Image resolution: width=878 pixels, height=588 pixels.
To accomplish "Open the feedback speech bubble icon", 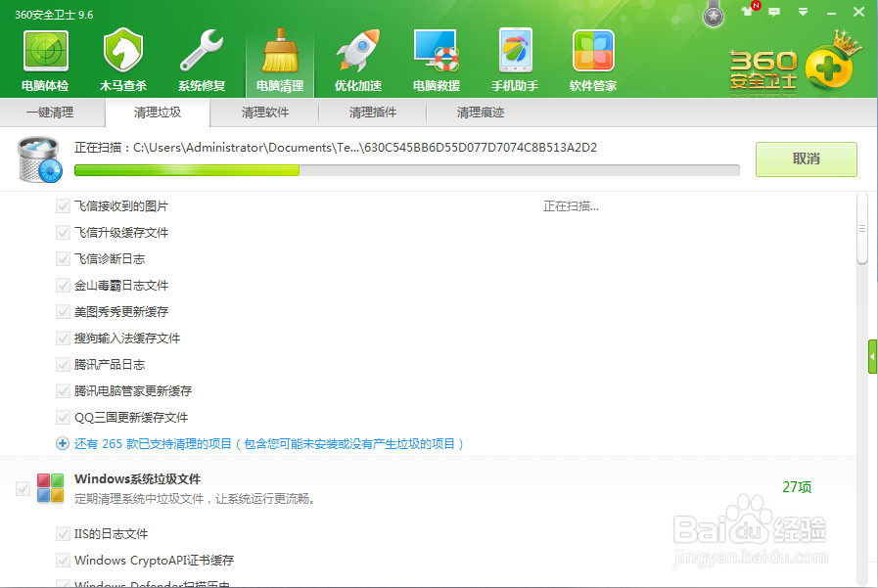I will [774, 12].
